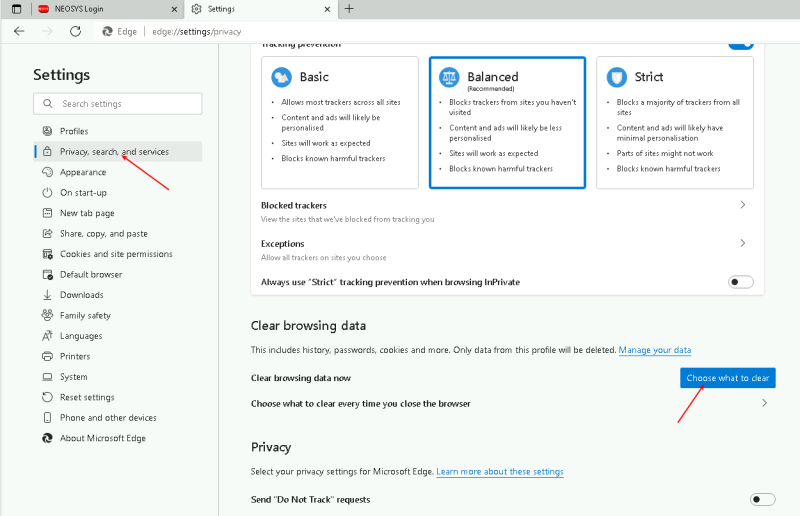Click the Blocked trackers label
Image resolution: width=800 pixels, height=516 pixels.
(x=294, y=205)
